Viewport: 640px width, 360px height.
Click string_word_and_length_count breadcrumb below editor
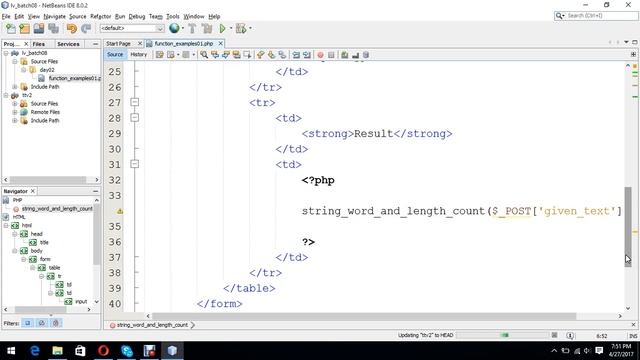(152, 325)
